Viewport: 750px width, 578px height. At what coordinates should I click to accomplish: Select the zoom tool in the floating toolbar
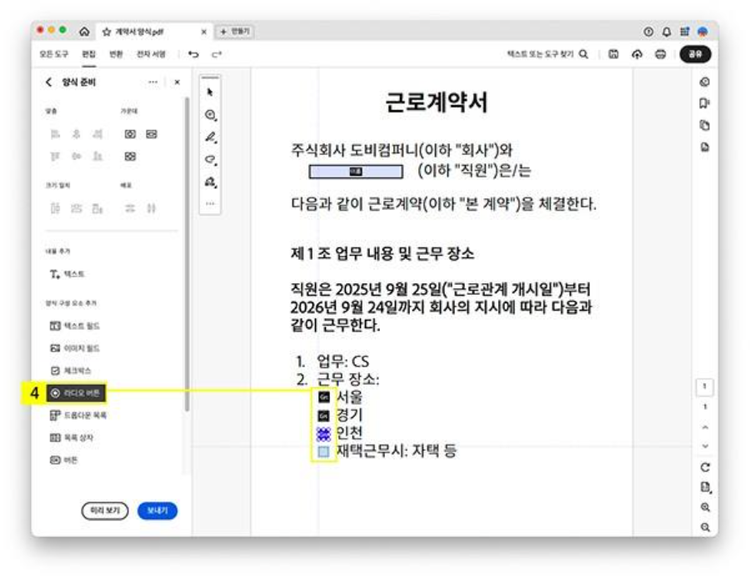pos(210,115)
